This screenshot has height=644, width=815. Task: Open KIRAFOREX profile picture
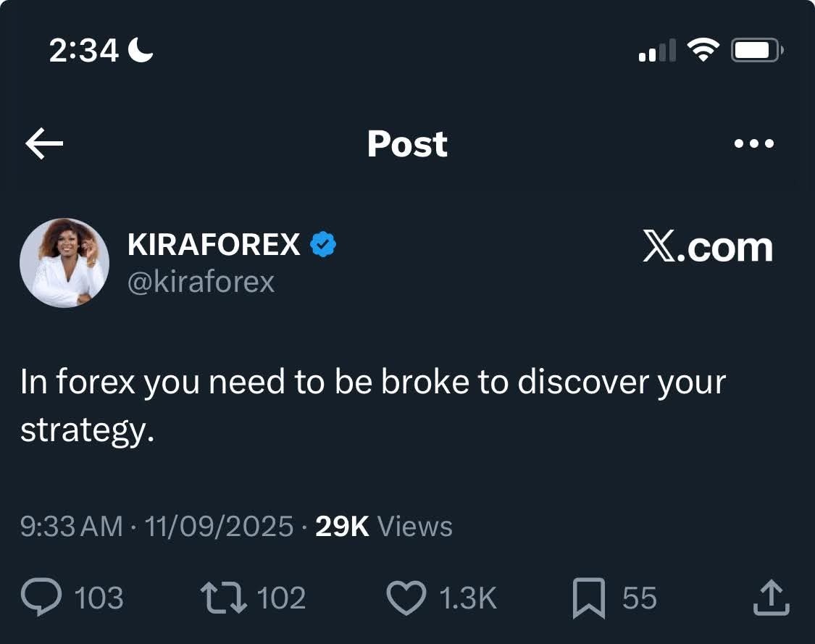click(64, 262)
